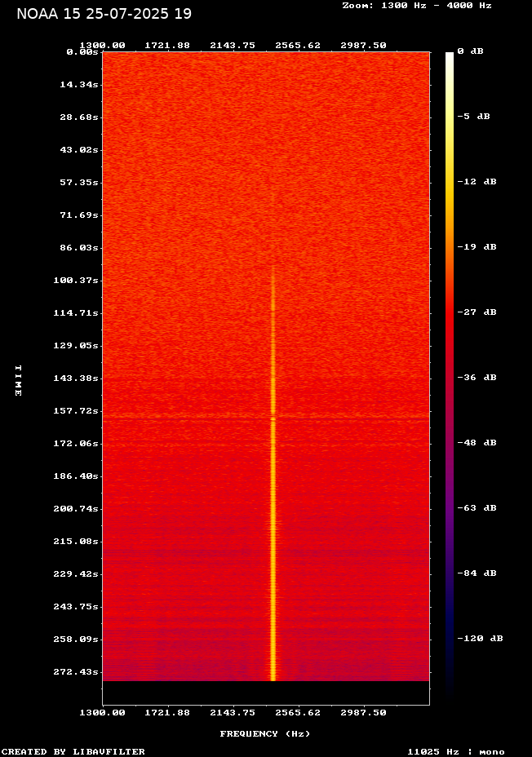Click the '-27 dB' color scale label
532x757 pixels.
tap(477, 312)
